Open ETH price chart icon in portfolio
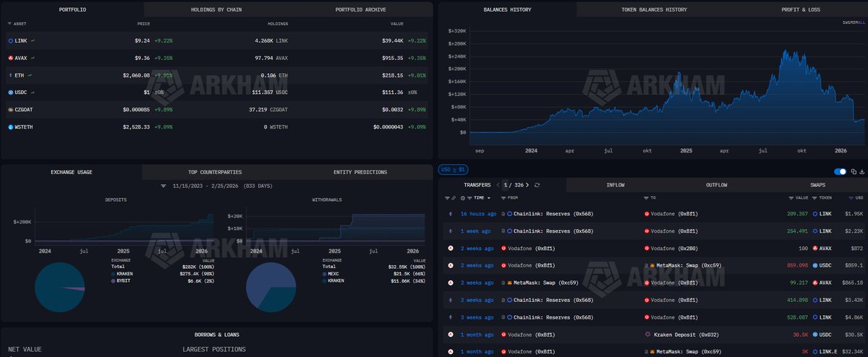 (29, 75)
